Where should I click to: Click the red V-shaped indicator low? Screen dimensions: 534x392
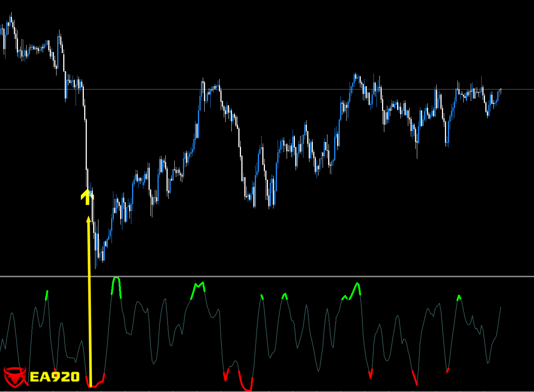click(x=370, y=374)
